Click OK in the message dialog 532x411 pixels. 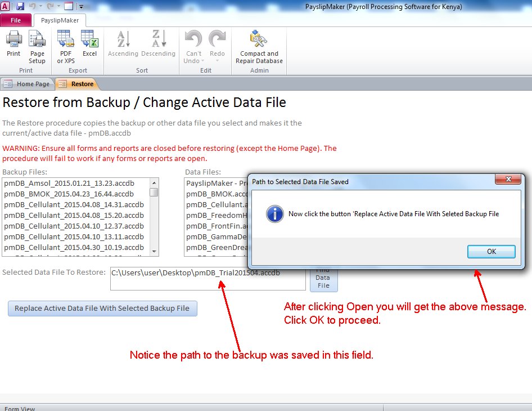point(492,251)
